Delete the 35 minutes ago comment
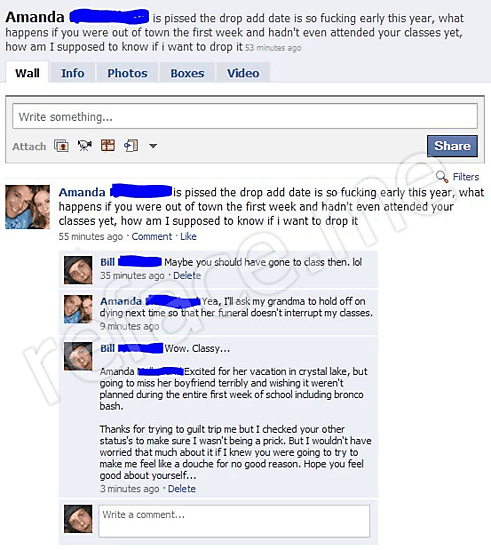Image resolution: width=491 pixels, height=550 pixels. [187, 276]
